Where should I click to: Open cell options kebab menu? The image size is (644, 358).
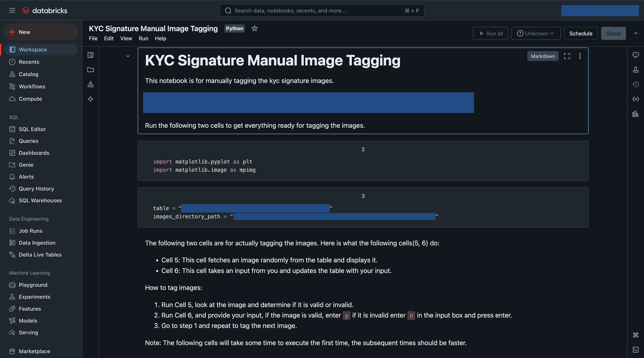point(580,56)
